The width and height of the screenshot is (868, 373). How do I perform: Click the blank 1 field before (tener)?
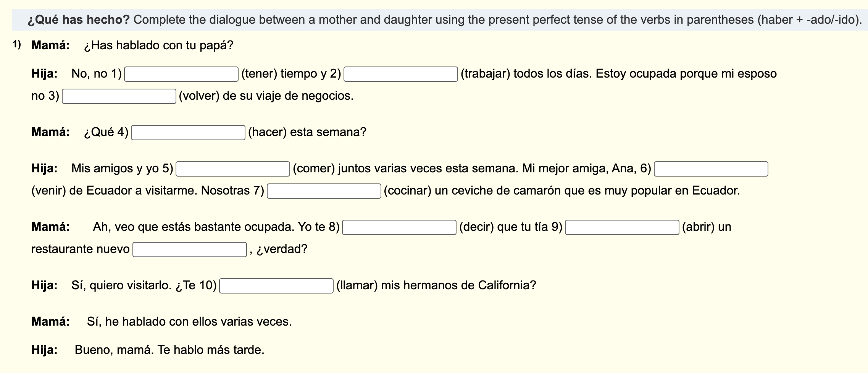pos(181,74)
